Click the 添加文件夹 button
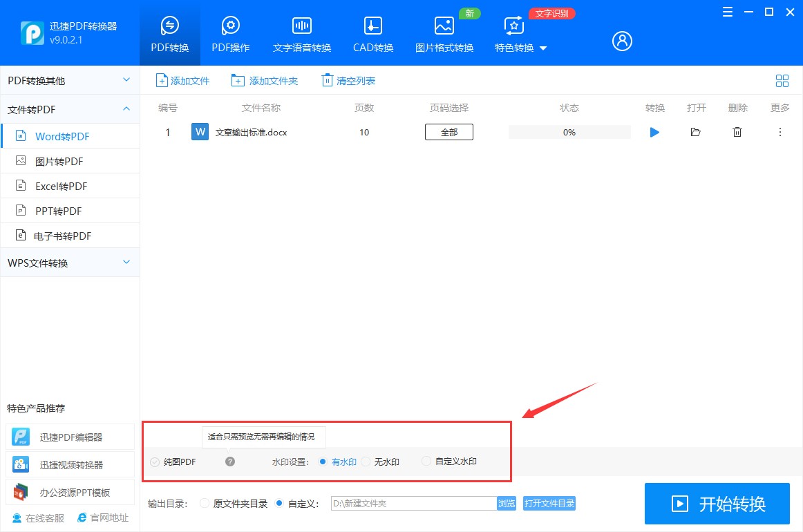The image size is (803, 532). point(265,80)
